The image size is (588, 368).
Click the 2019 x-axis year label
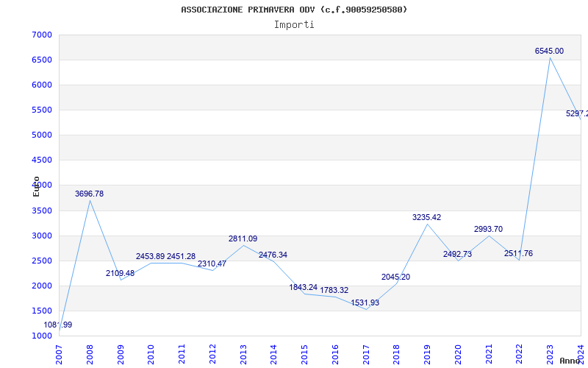tap(428, 355)
